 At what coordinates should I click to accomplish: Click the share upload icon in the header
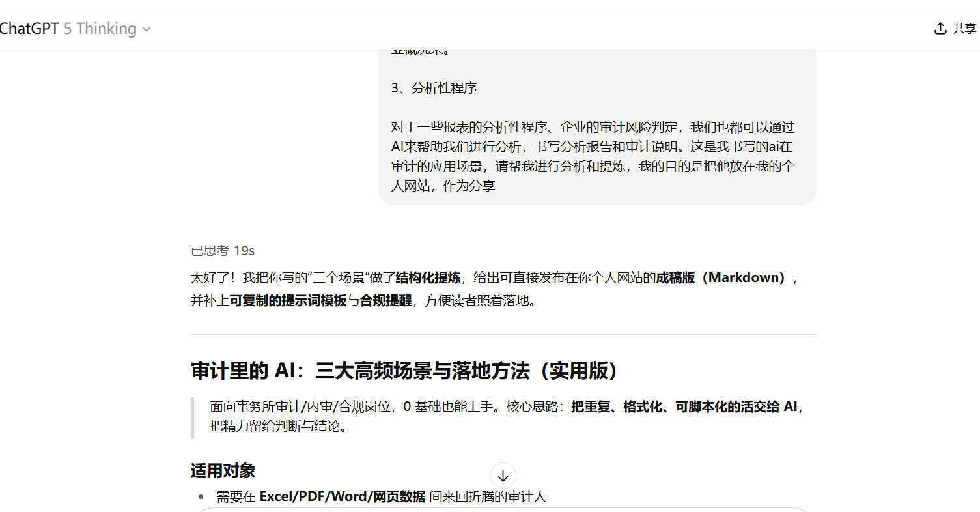940,28
